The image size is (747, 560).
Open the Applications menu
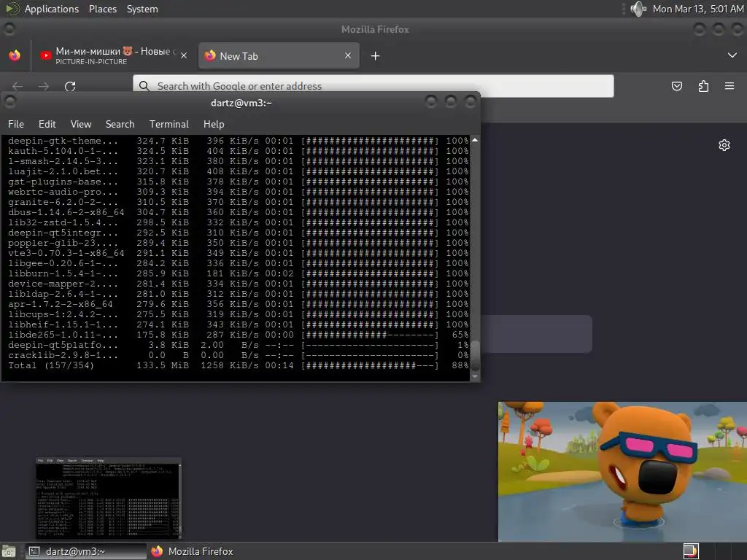point(52,9)
